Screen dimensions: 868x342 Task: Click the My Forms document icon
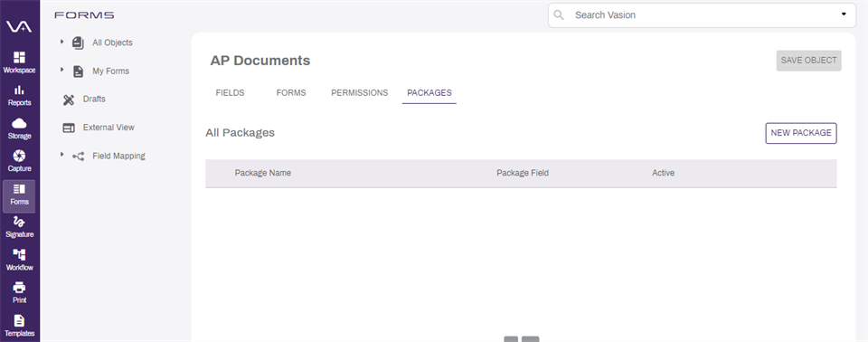point(78,71)
